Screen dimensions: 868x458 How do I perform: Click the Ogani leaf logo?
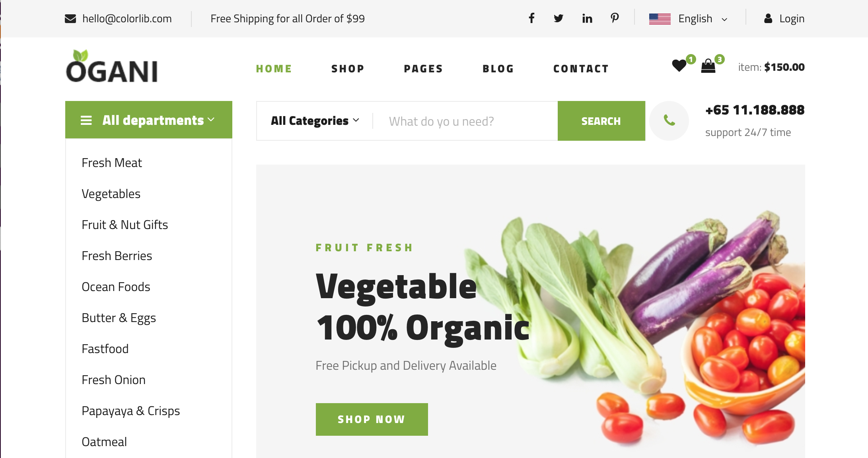pos(112,66)
